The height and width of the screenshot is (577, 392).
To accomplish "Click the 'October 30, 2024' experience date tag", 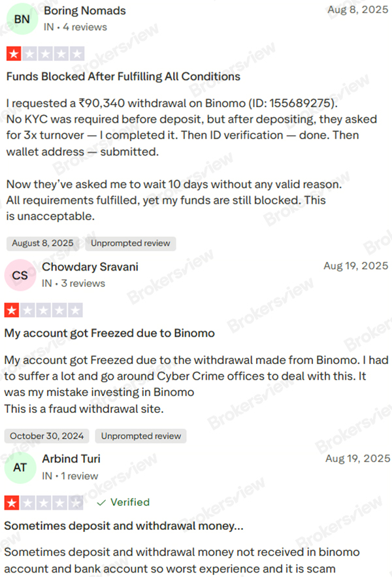I will (46, 436).
